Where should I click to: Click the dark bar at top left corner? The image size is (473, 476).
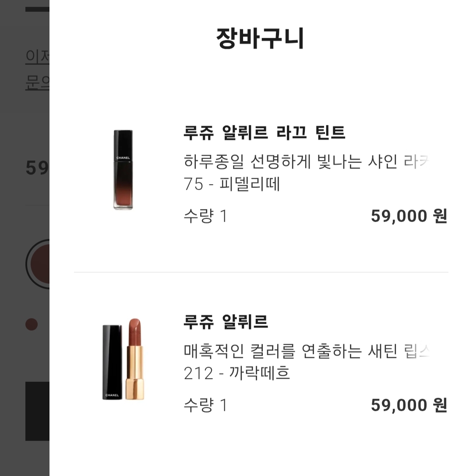click(37, 9)
